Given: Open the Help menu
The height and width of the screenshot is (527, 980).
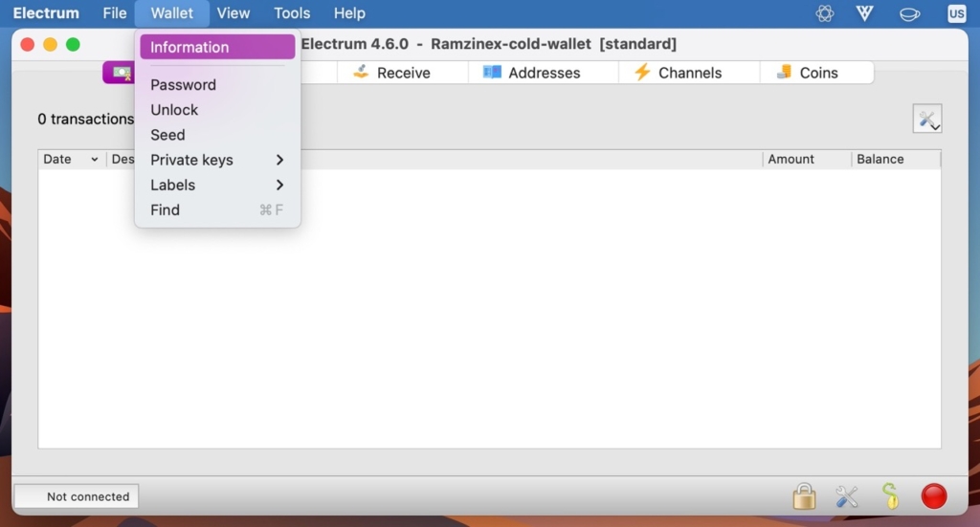Looking at the screenshot, I should click(349, 13).
